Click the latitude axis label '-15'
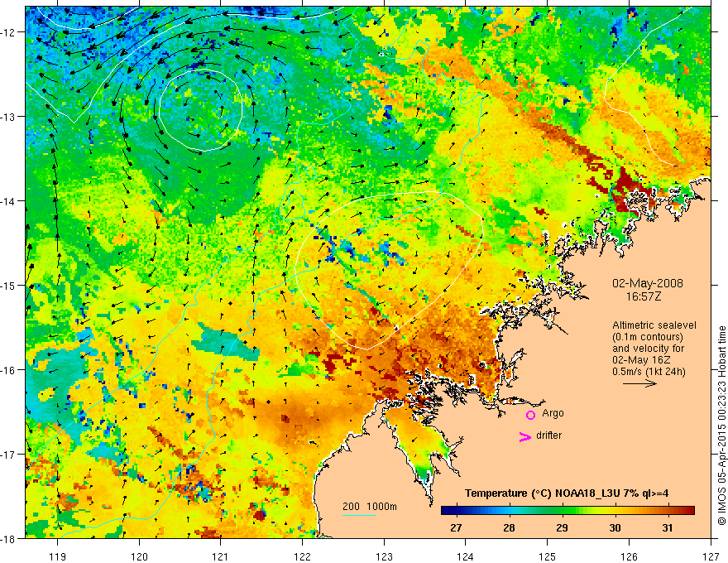This screenshot has width=728, height=563. coord(8,285)
